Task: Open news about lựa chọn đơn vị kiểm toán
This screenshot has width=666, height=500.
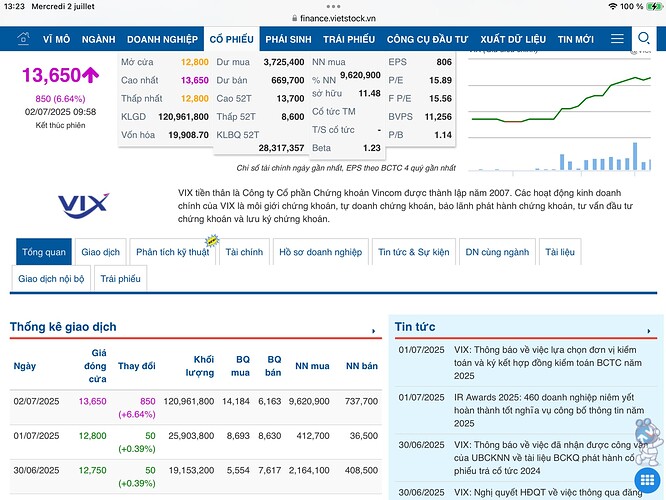Action: (548, 363)
